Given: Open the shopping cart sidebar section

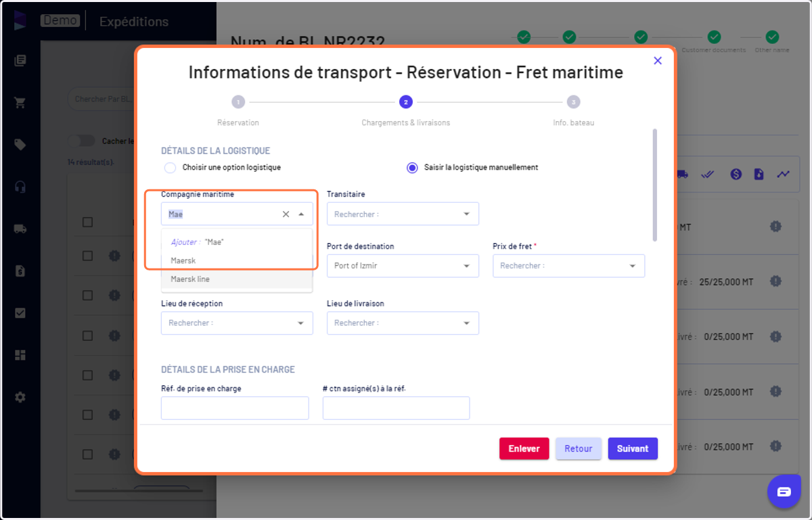Looking at the screenshot, I should pos(20,103).
